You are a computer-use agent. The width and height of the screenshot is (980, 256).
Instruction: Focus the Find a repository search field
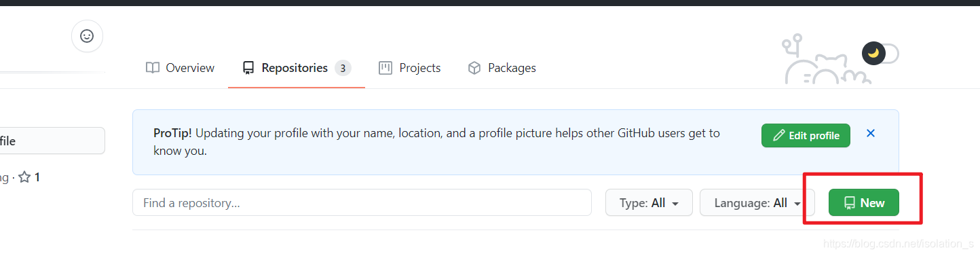(362, 202)
